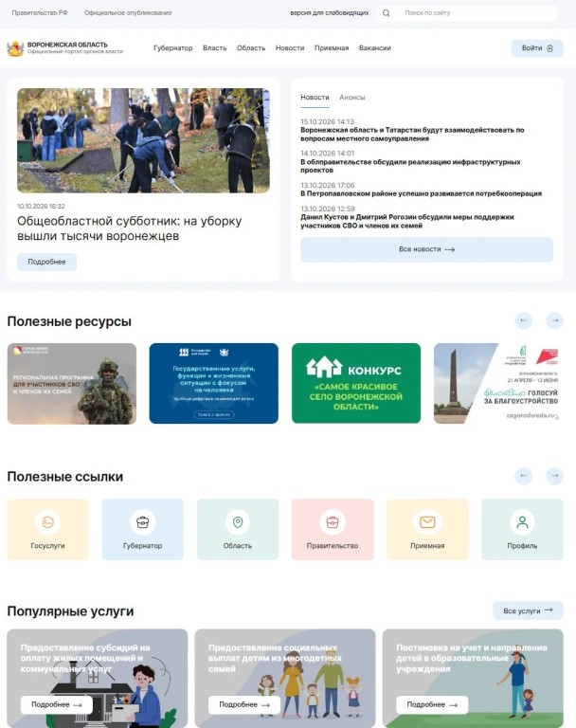
Task: Advance useful resources with right arrow
Action: pos(554,320)
